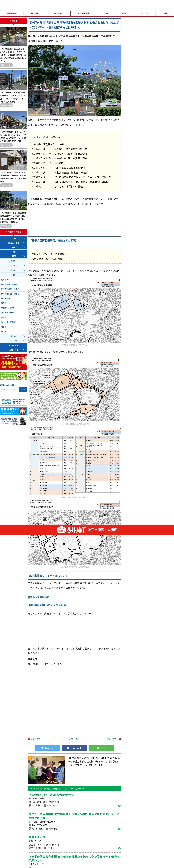Open 兵庫県すべて link

[6, 280]
